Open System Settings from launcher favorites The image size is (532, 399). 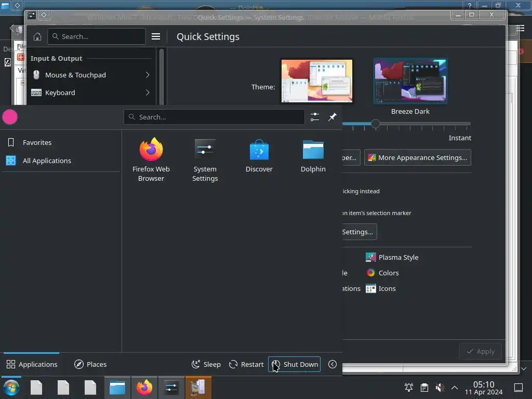205,159
